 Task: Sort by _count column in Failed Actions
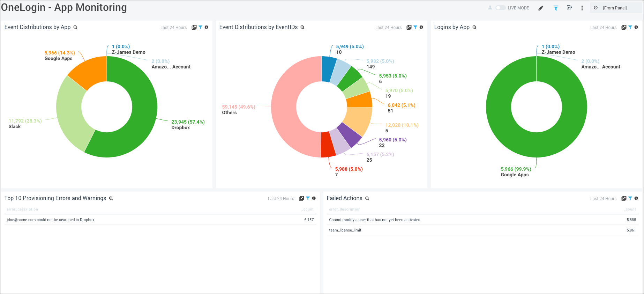[630, 210]
